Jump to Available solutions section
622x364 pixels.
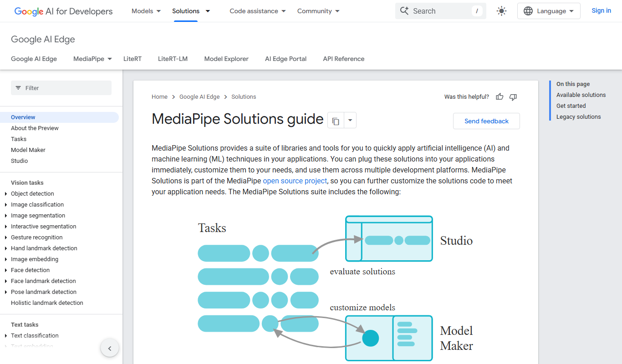(581, 95)
